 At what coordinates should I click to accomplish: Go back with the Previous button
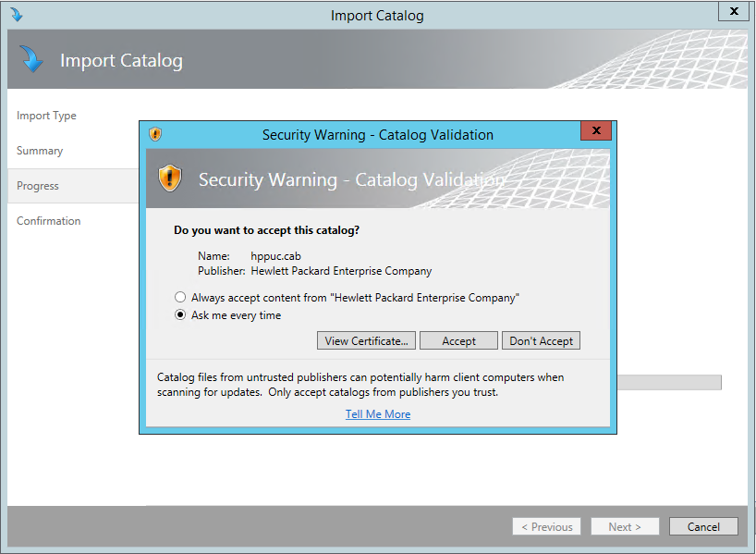(546, 526)
